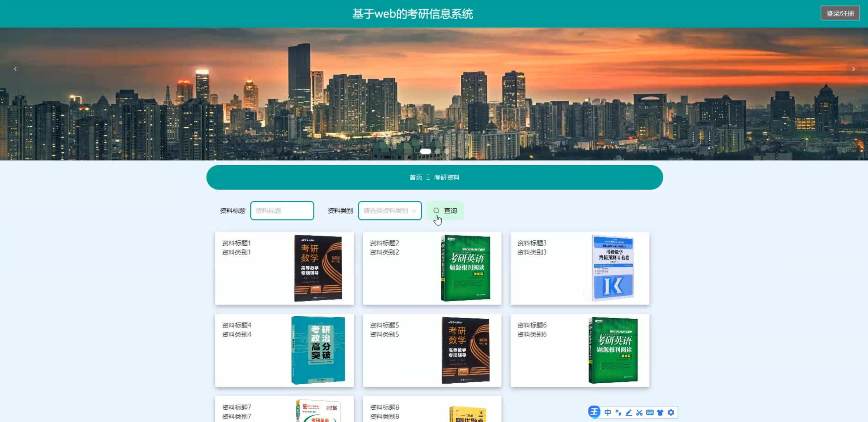Go to next carousel slide
The height and width of the screenshot is (422, 868).
[x=853, y=69]
